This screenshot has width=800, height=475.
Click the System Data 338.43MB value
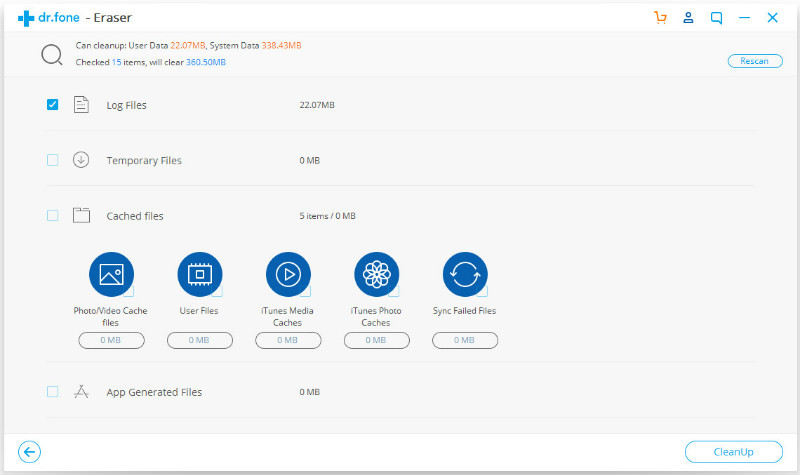(281, 45)
